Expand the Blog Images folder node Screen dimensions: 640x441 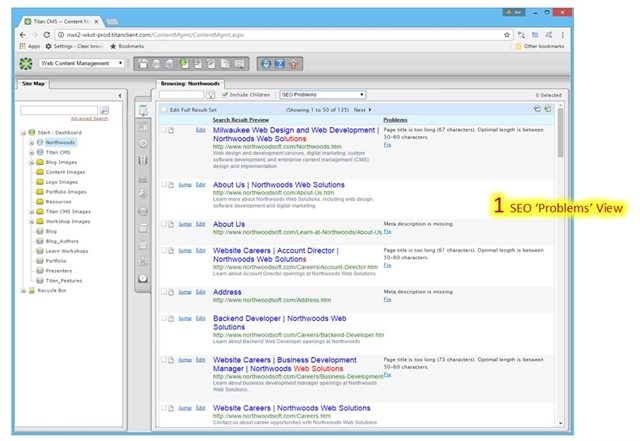pos(31,162)
